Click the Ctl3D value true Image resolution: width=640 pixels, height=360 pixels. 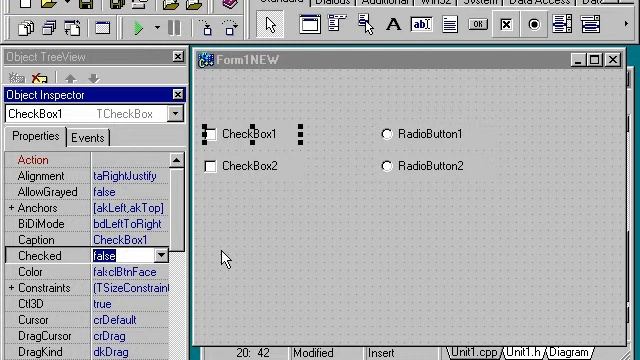pos(102,304)
